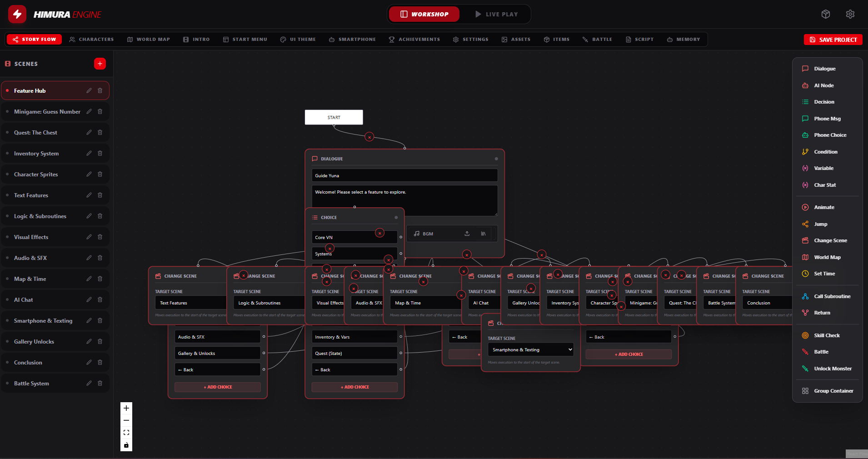Open the Memory tab
This screenshot has height=459, width=868.
pos(683,40)
